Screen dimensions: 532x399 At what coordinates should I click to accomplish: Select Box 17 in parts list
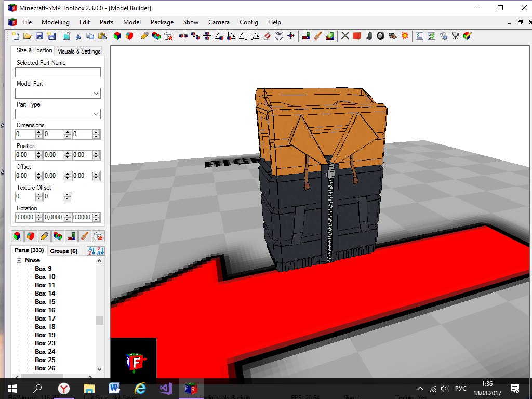tap(45, 318)
